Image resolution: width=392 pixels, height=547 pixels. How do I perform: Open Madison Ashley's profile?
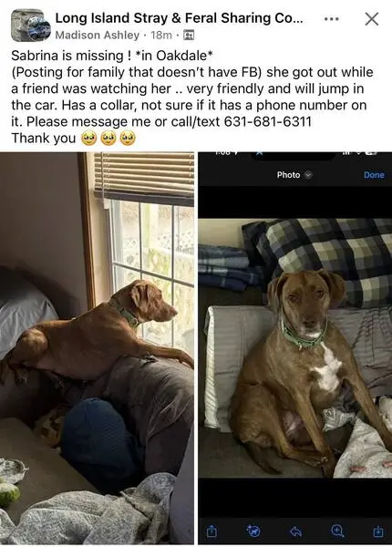pos(98,36)
